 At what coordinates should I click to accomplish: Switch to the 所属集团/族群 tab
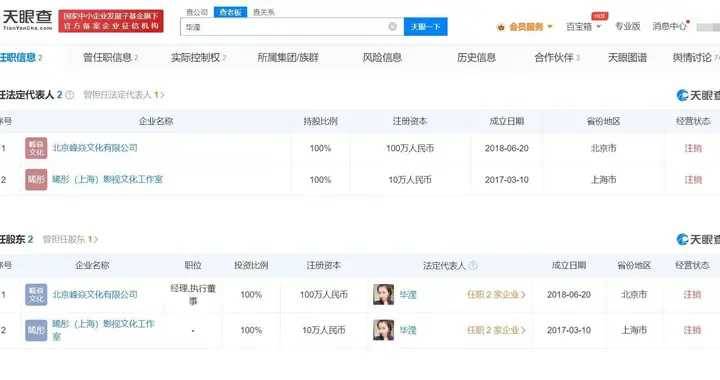[288, 57]
